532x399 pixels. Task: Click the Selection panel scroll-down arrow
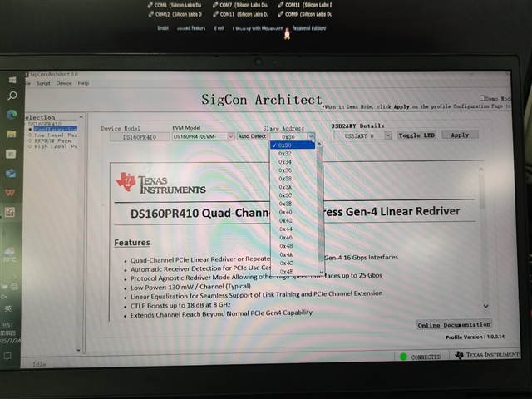79,350
